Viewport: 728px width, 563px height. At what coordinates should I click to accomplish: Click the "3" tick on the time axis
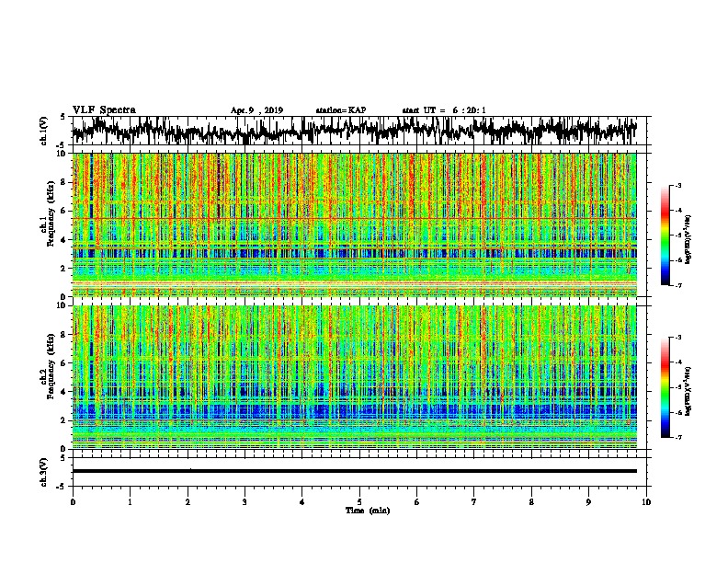245,502
